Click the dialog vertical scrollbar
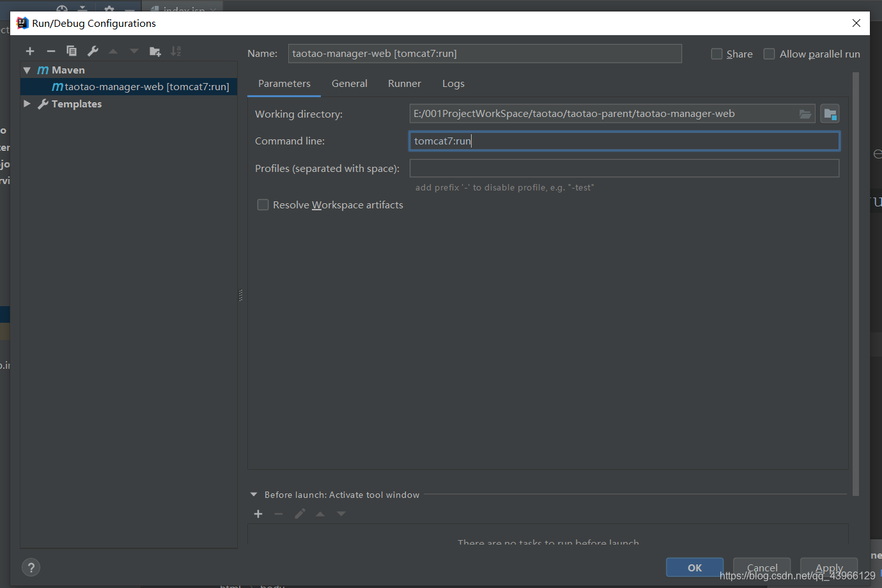The height and width of the screenshot is (588, 882). pos(856,284)
